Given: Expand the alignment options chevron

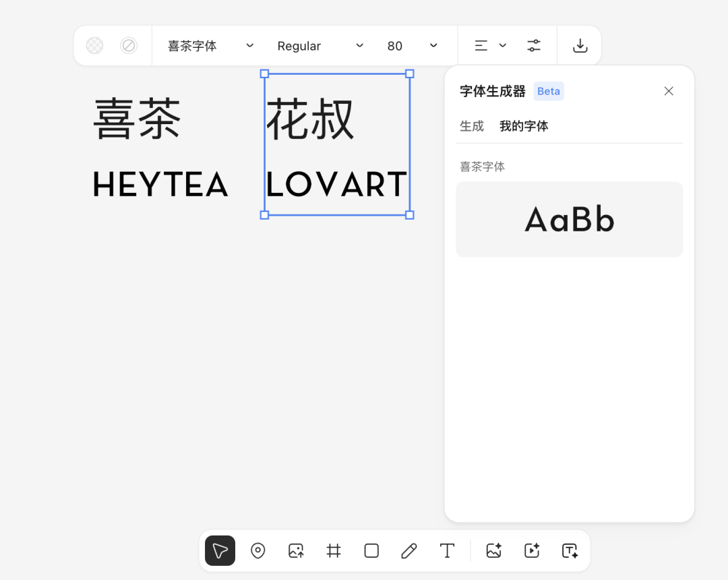Looking at the screenshot, I should tap(502, 45).
